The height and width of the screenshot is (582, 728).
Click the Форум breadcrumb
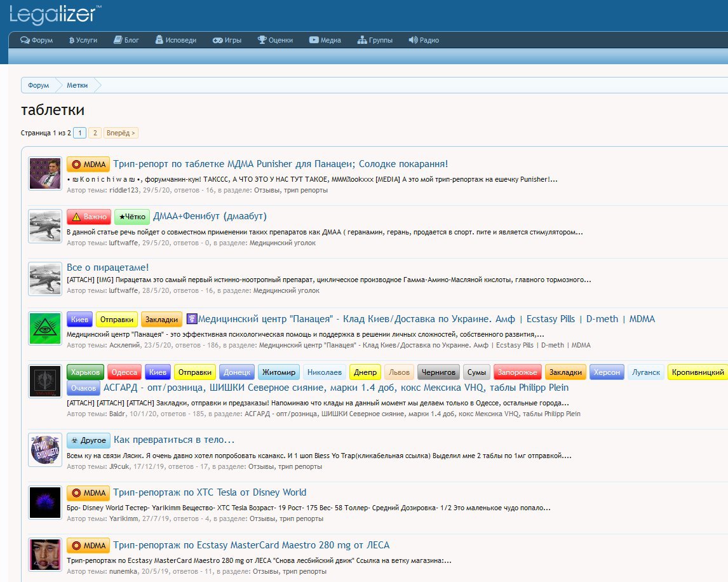(x=38, y=86)
